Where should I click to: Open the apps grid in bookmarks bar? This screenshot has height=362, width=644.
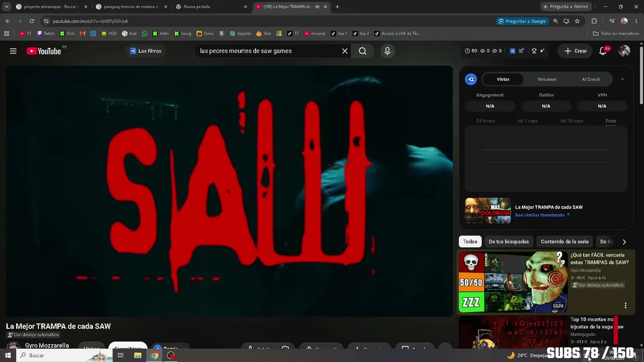(x=7, y=34)
